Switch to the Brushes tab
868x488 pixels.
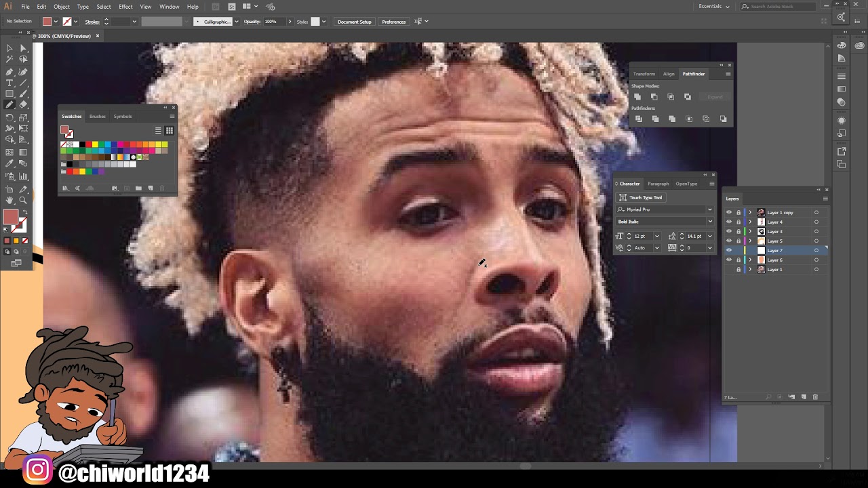coord(97,117)
